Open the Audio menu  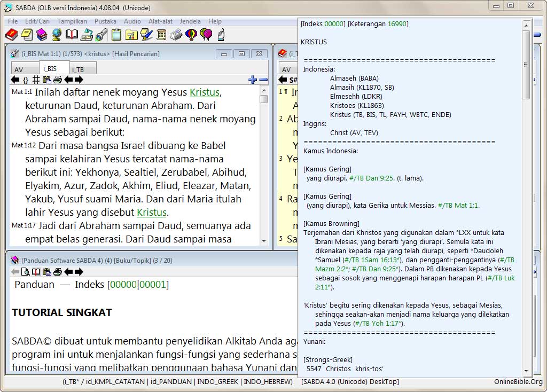pos(132,21)
